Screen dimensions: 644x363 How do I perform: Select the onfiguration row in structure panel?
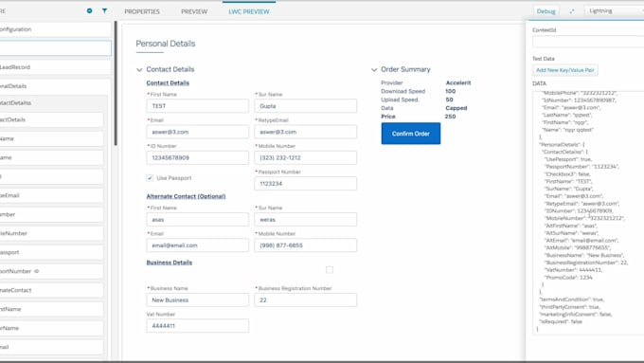pos(56,29)
